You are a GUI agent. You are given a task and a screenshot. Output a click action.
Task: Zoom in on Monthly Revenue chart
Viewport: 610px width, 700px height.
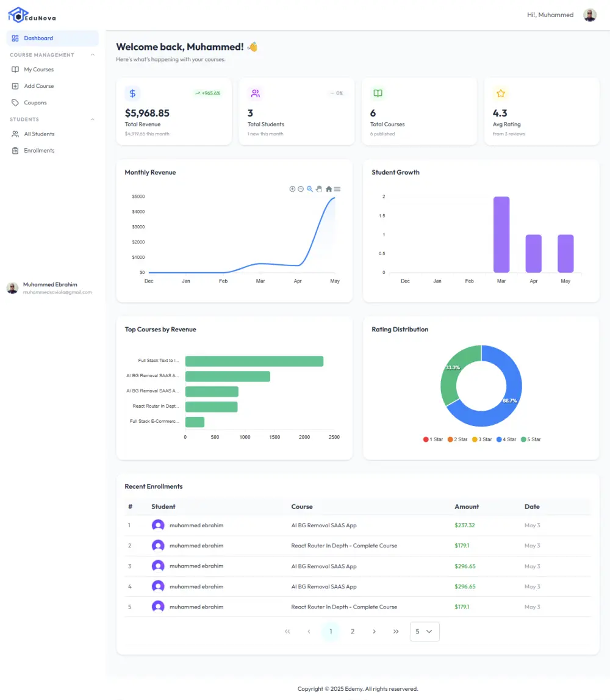point(292,189)
